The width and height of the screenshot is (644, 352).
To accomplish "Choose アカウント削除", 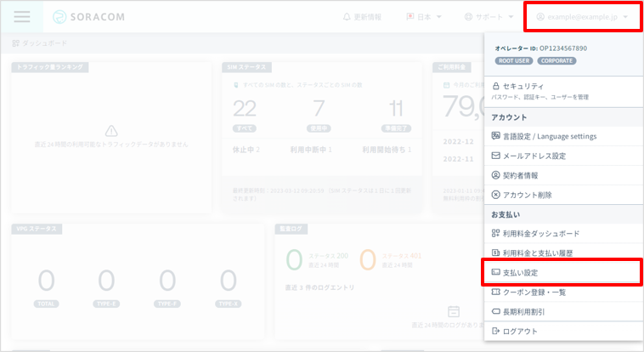I will (x=563, y=195).
